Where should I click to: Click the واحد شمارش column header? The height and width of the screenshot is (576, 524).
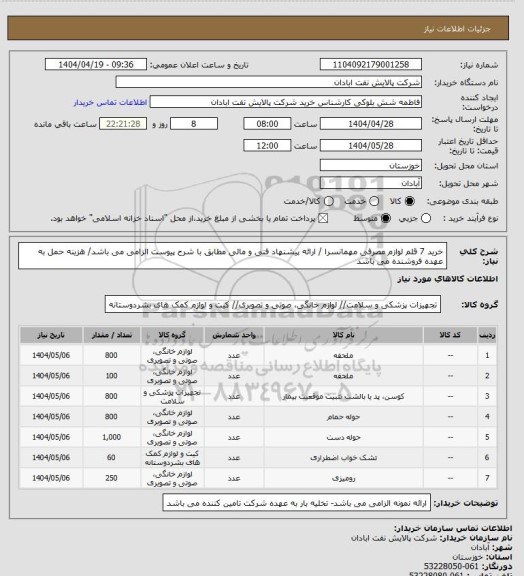click(x=234, y=335)
